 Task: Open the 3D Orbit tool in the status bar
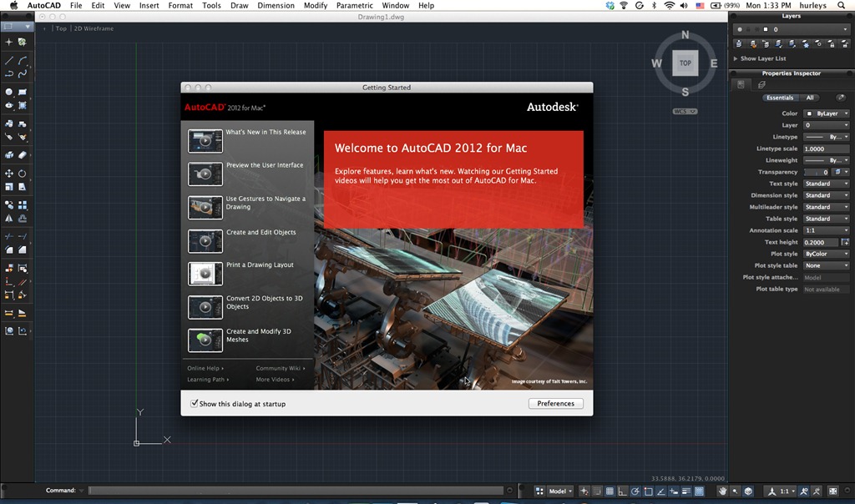[746, 491]
